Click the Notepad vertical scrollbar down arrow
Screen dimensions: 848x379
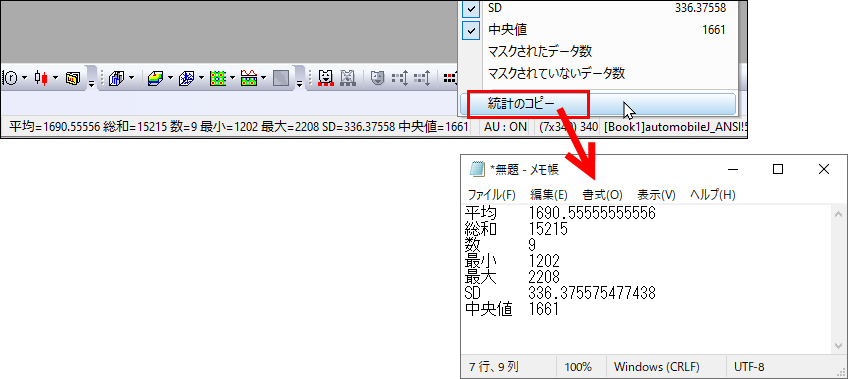click(838, 345)
